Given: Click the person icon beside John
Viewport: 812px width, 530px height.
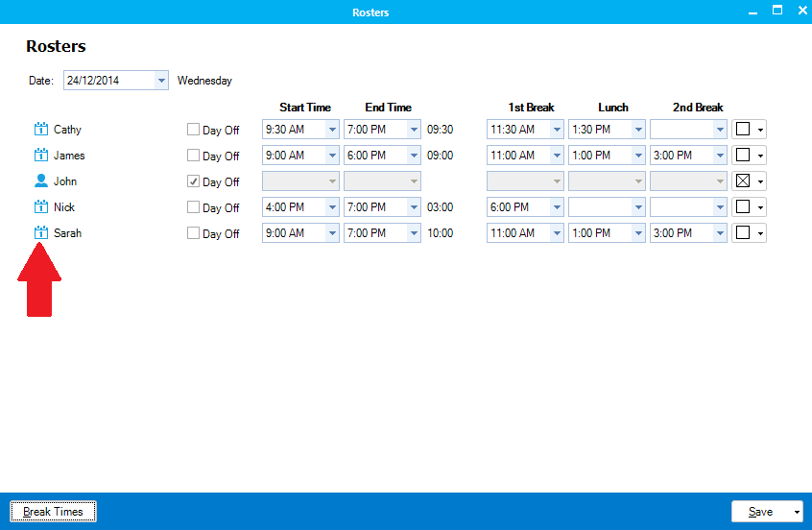Looking at the screenshot, I should click(x=40, y=181).
